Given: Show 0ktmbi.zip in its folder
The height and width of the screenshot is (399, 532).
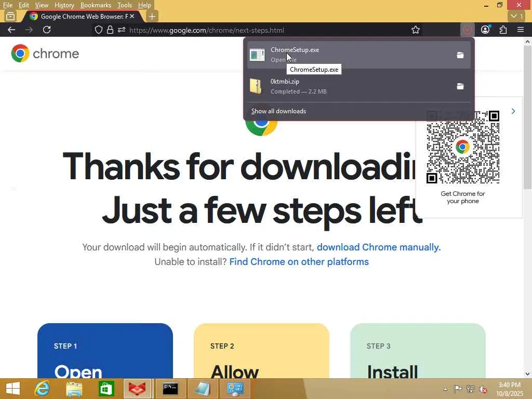Looking at the screenshot, I should click(460, 87).
